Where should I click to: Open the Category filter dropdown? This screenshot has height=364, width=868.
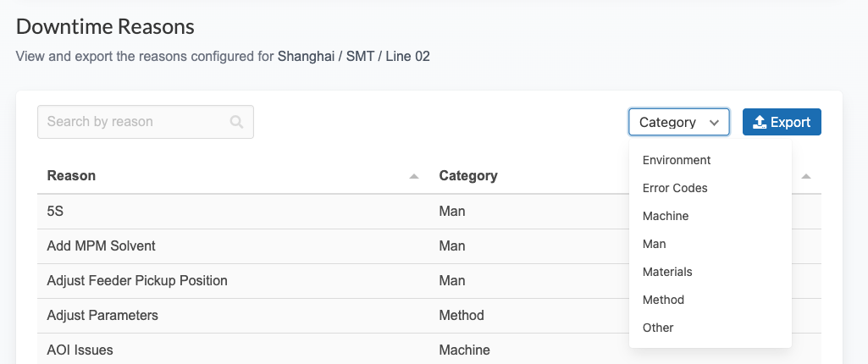pyautogui.click(x=679, y=122)
